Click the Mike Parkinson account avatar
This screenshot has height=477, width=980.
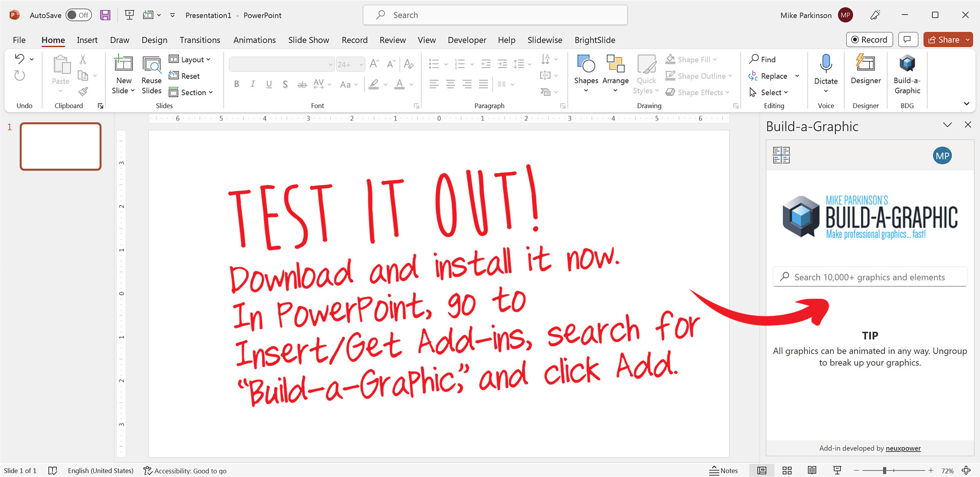click(x=845, y=15)
